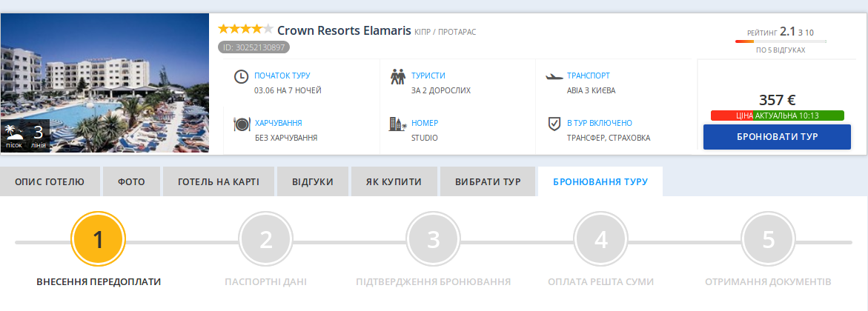Click the tourists people icon

(x=398, y=76)
